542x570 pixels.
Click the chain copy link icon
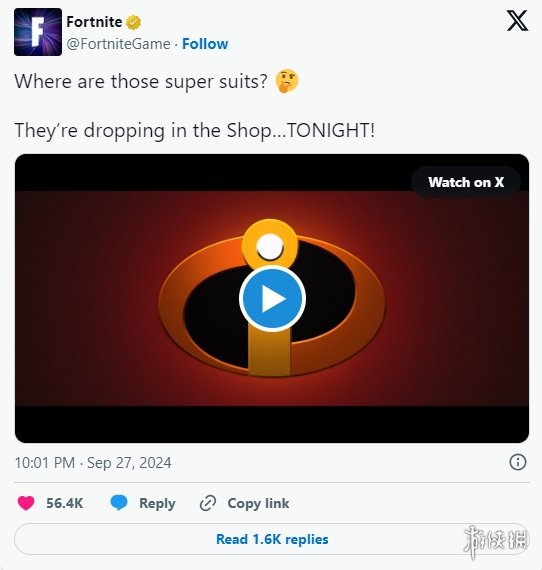point(208,503)
